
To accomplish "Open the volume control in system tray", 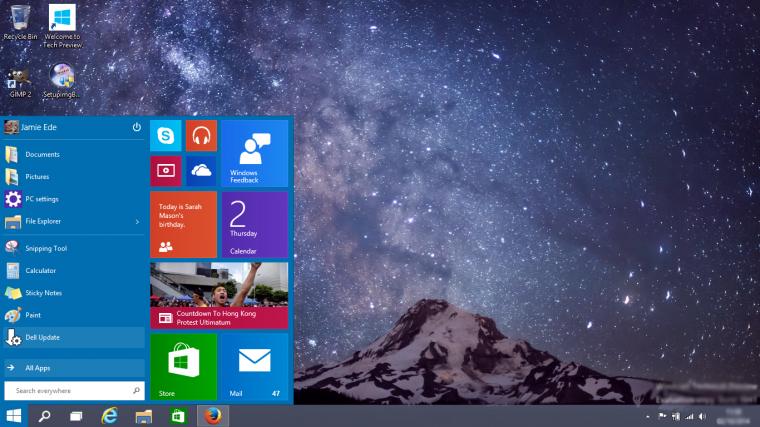I will (702, 416).
